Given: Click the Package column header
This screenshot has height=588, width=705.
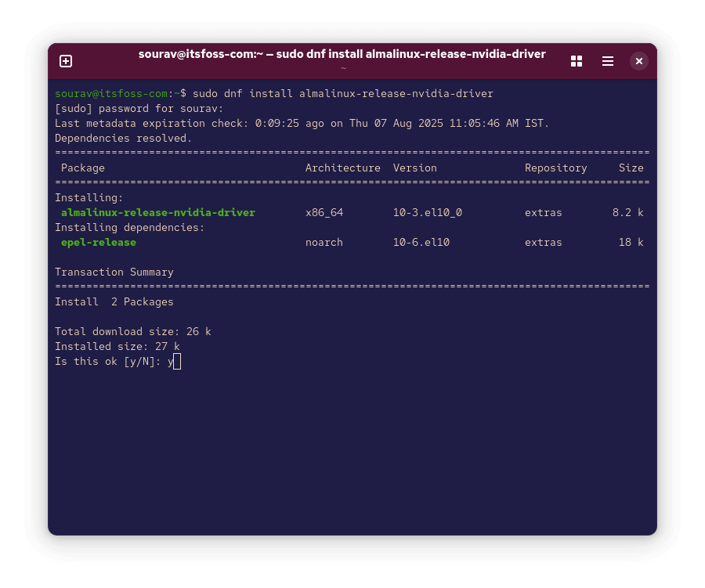Looking at the screenshot, I should 83,168.
